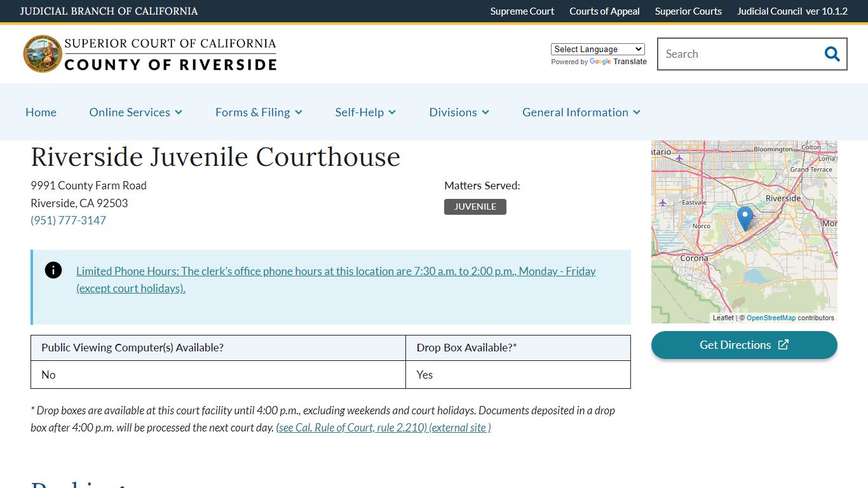Open the Supreme Court link
The image size is (868, 488).
(x=522, y=11)
